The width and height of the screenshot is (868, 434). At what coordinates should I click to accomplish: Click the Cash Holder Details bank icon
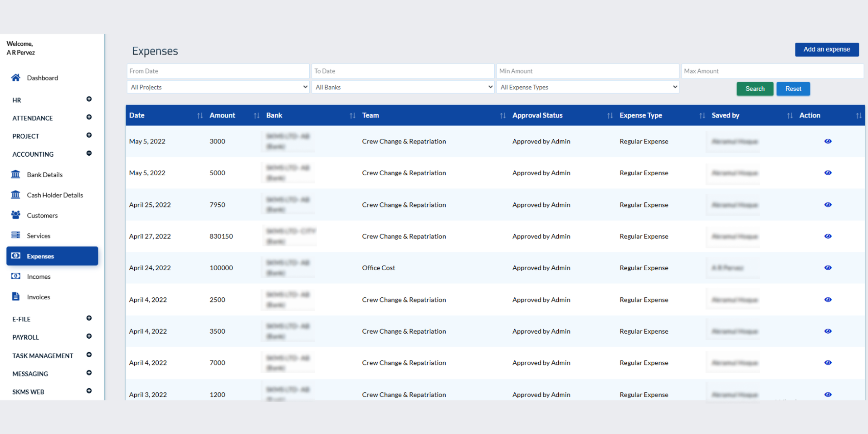pyautogui.click(x=16, y=195)
